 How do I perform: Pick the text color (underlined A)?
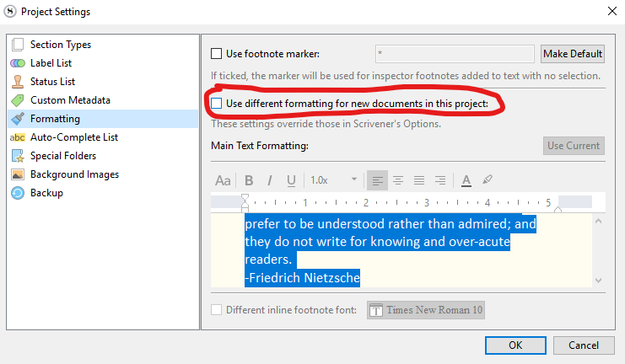click(466, 179)
